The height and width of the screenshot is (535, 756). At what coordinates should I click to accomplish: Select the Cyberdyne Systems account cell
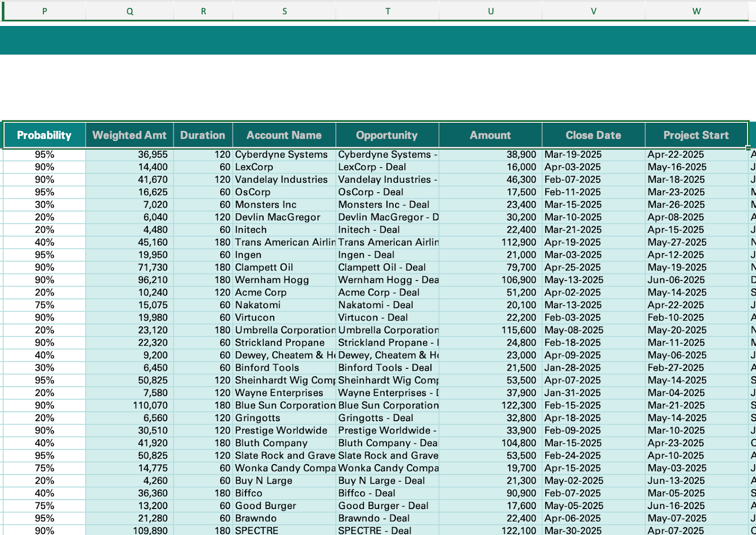(284, 154)
